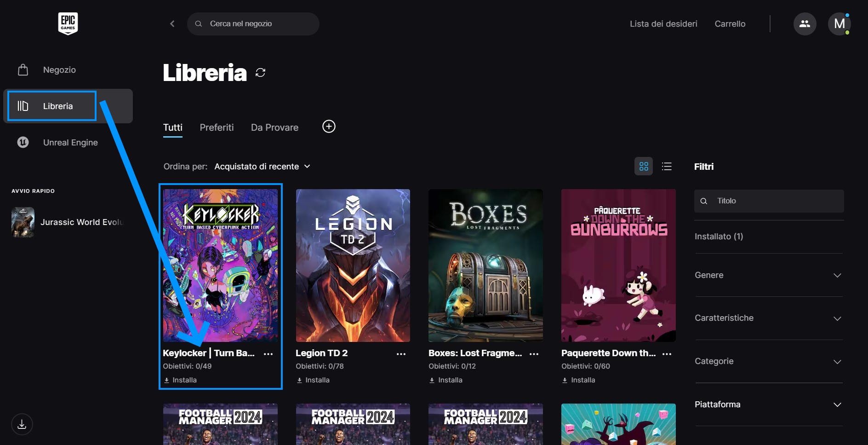Viewport: 868px width, 445px height.
Task: Click Obiettivi: 0/49 under Keylocker
Action: 187,366
